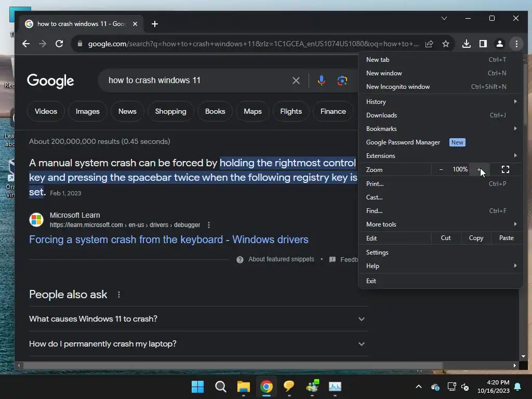The height and width of the screenshot is (399, 532).
Task: Open the Help submenu
Action: pos(441,266)
